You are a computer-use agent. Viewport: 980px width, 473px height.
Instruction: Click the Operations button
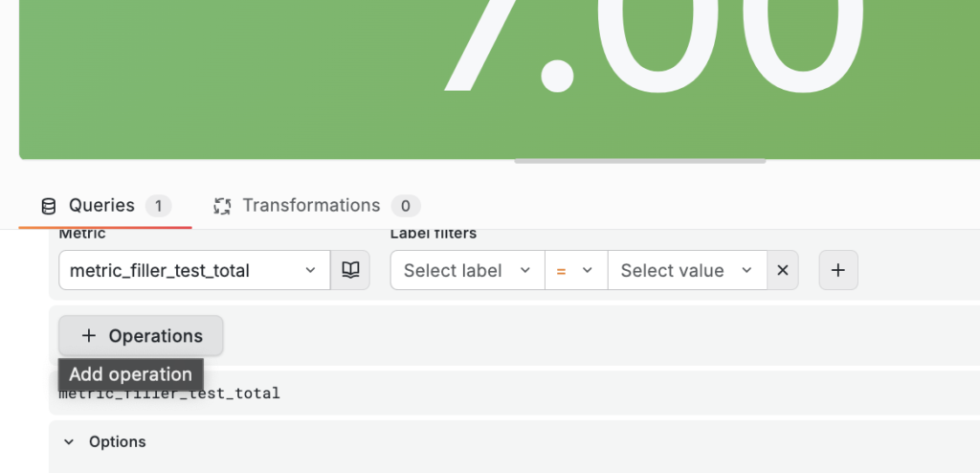[x=141, y=336]
